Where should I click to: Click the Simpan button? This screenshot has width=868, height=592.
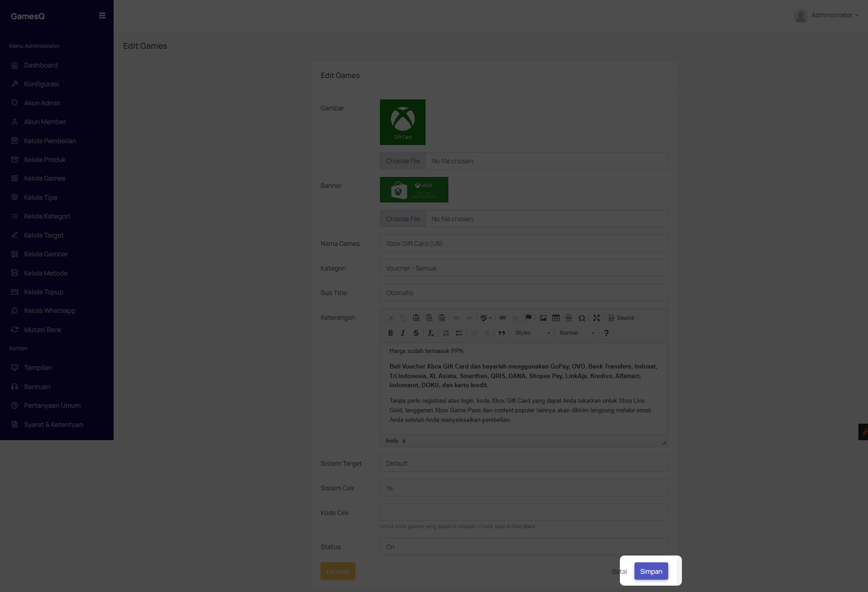pyautogui.click(x=651, y=571)
